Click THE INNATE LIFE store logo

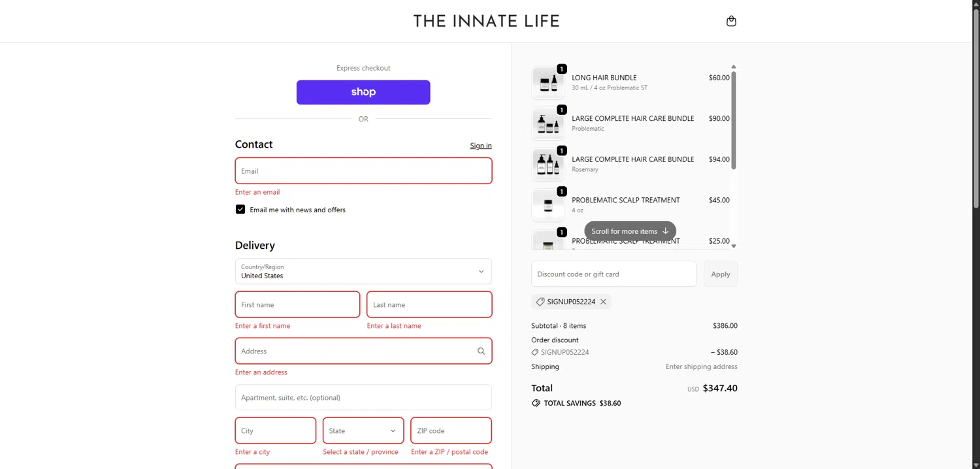point(486,21)
